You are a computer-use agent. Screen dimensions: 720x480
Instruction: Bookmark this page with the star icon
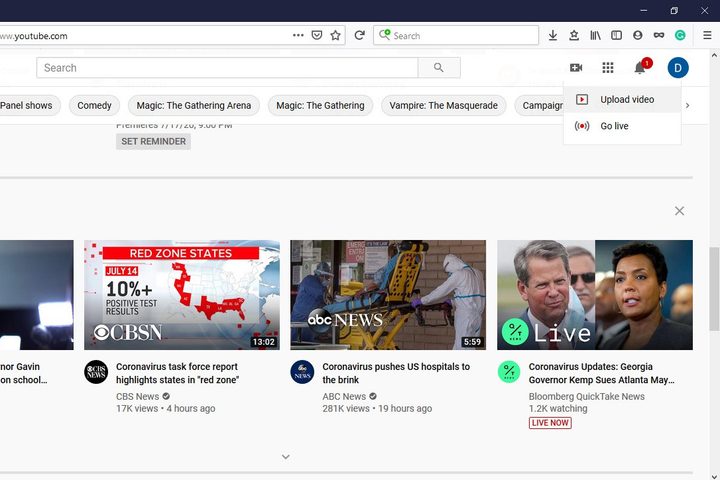pos(336,35)
